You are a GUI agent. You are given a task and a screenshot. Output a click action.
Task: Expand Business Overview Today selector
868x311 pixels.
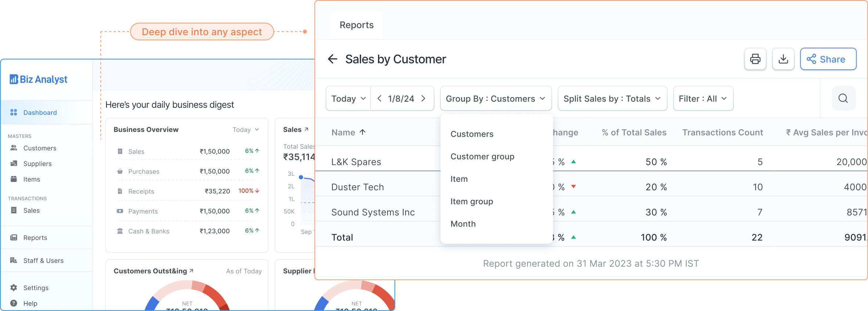246,130
